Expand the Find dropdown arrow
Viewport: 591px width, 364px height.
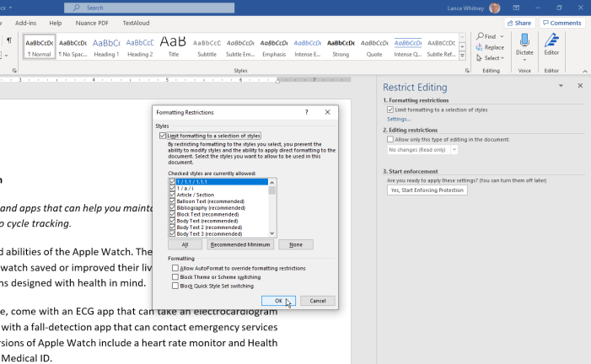502,36
